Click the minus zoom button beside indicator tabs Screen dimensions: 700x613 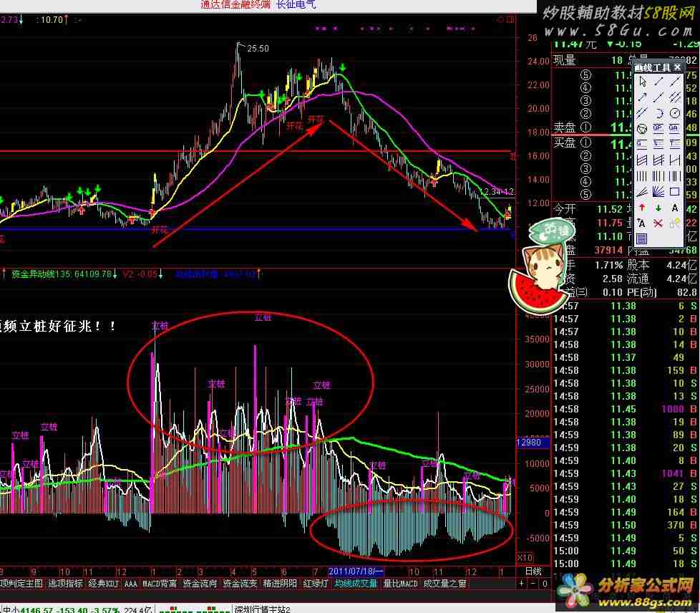click(533, 584)
